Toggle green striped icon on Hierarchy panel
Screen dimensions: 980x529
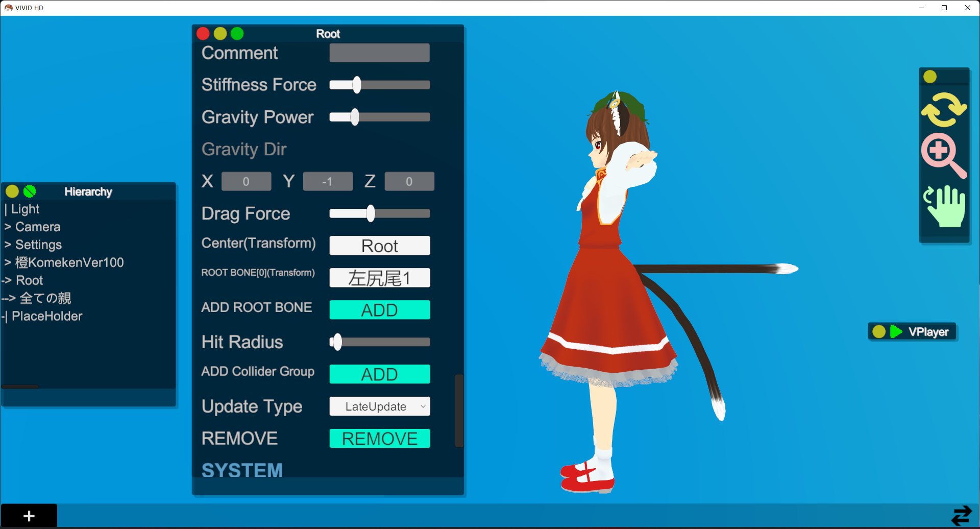[x=30, y=191]
